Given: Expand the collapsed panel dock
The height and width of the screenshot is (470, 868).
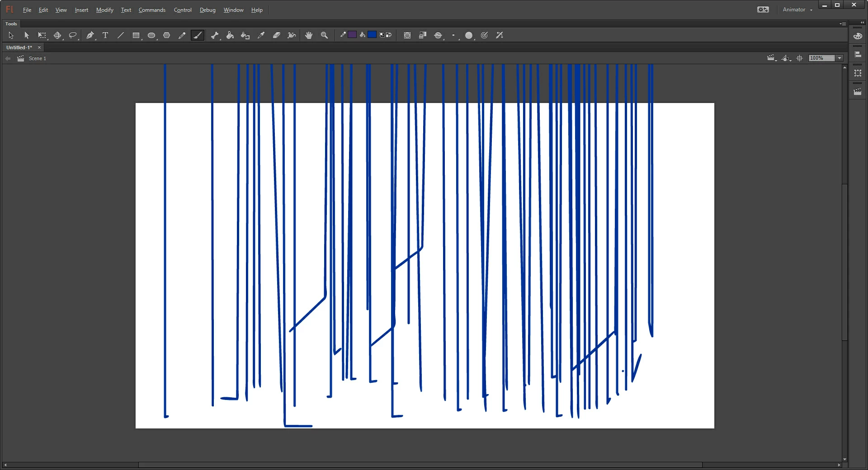Looking at the screenshot, I should [862, 22].
